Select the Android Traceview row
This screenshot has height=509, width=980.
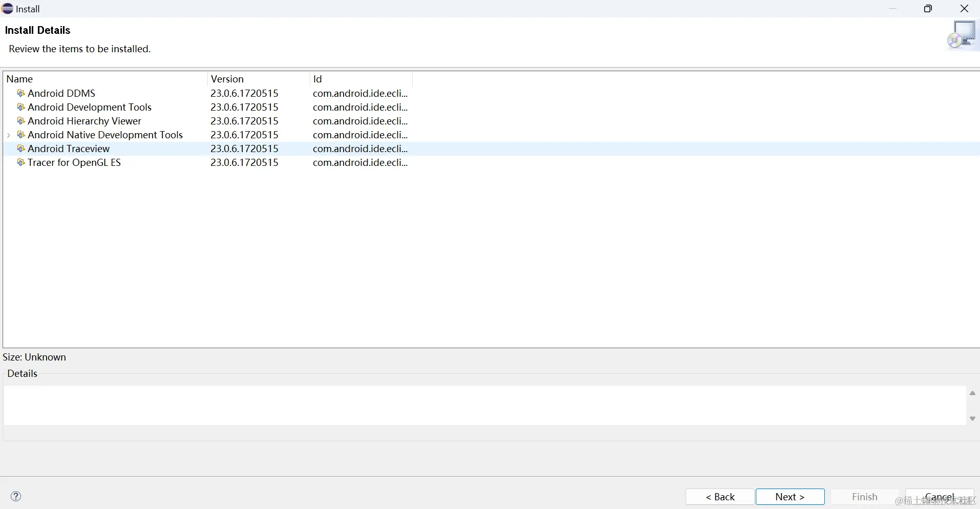click(492, 149)
